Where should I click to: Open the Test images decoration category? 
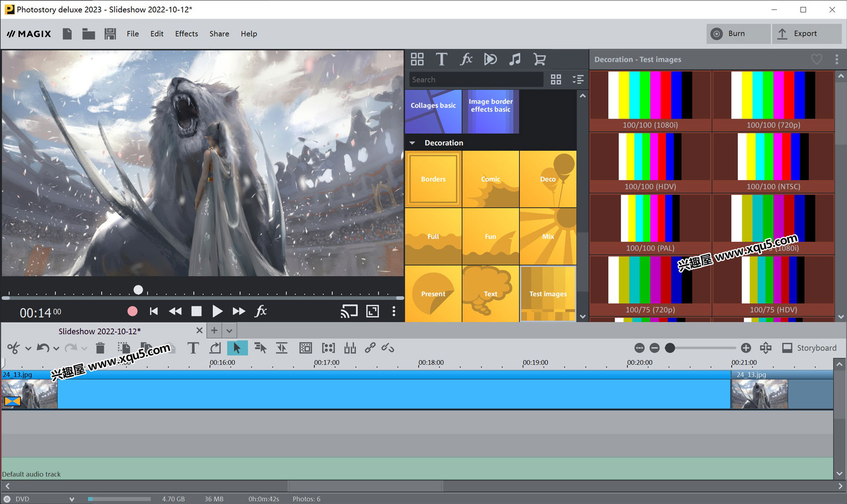[x=548, y=294]
